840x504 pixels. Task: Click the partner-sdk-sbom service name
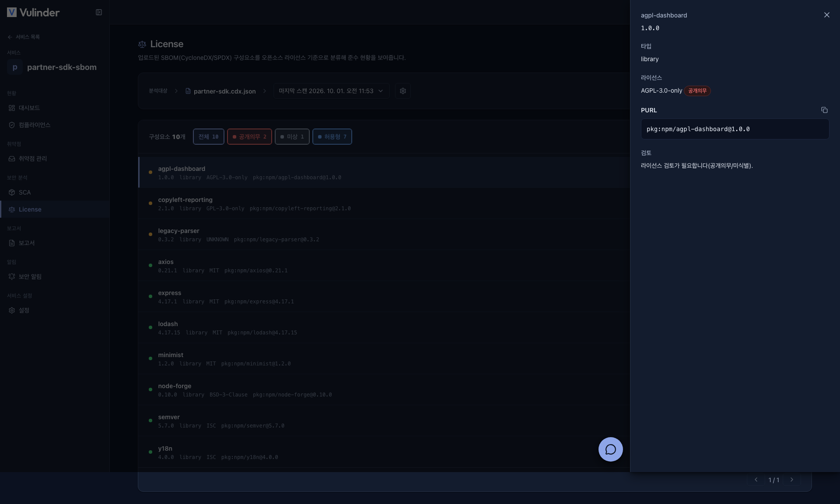[62, 67]
